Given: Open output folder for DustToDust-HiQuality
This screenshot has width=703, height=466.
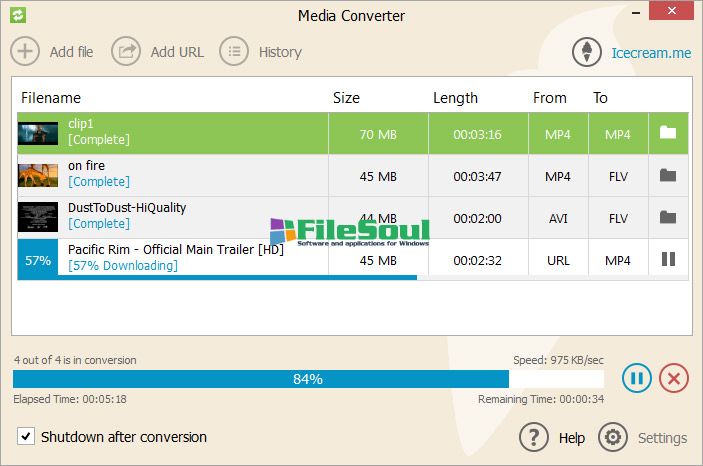Looking at the screenshot, I should pos(668,218).
